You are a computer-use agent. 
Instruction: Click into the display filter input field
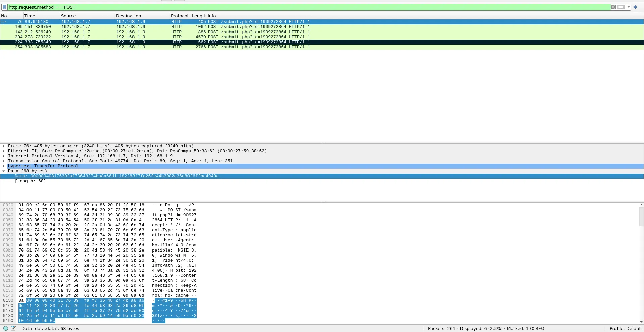coord(309,7)
